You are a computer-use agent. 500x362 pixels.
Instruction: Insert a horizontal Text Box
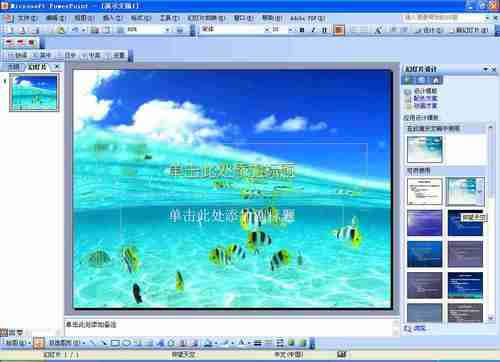138,343
